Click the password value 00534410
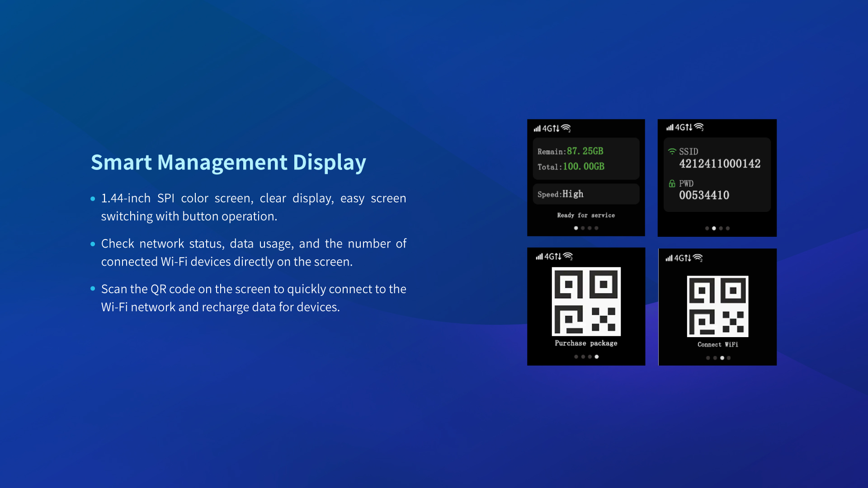 click(x=704, y=195)
